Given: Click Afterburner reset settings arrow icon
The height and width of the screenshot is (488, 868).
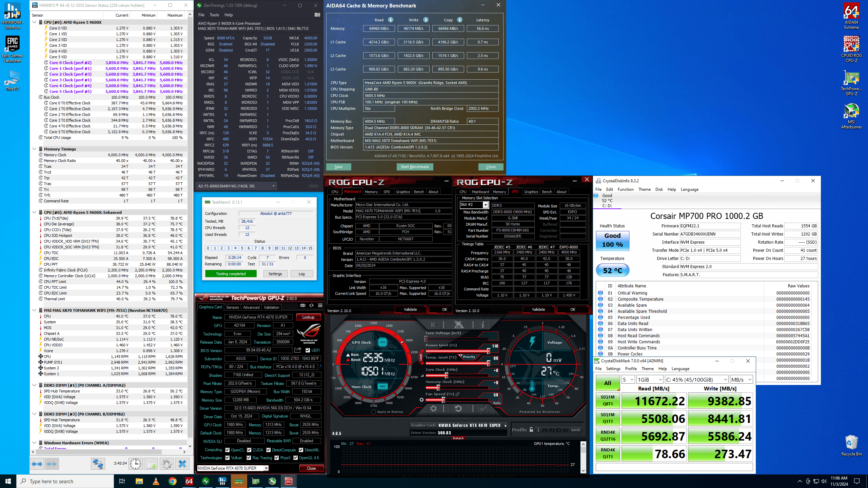Looking at the screenshot, I should (458, 409).
